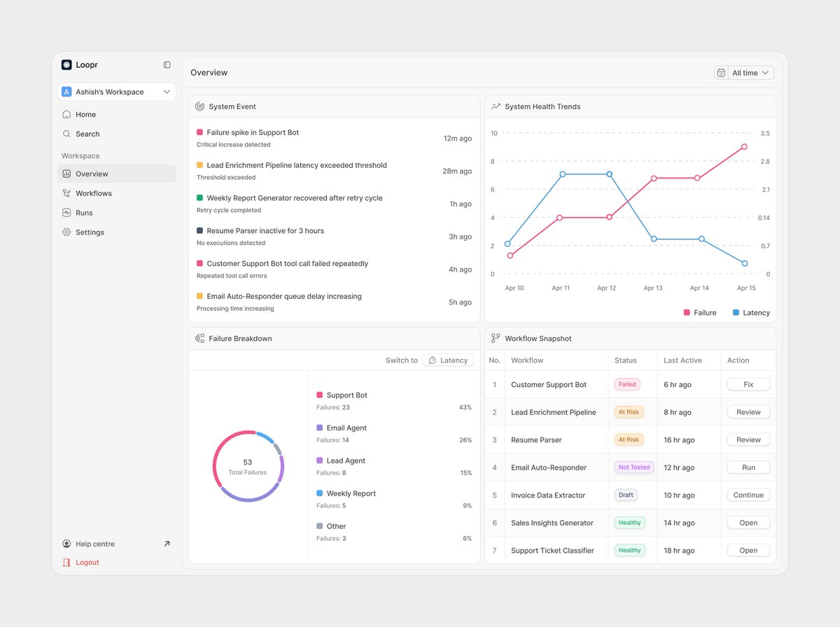Open Weekly Report Generator recovered event
This screenshot has width=840, height=627.
point(334,204)
